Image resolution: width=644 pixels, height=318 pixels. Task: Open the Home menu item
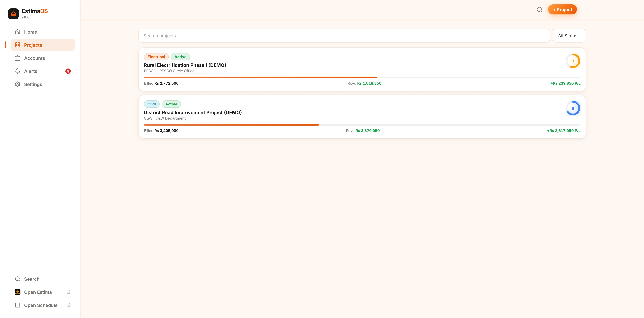coord(43,32)
